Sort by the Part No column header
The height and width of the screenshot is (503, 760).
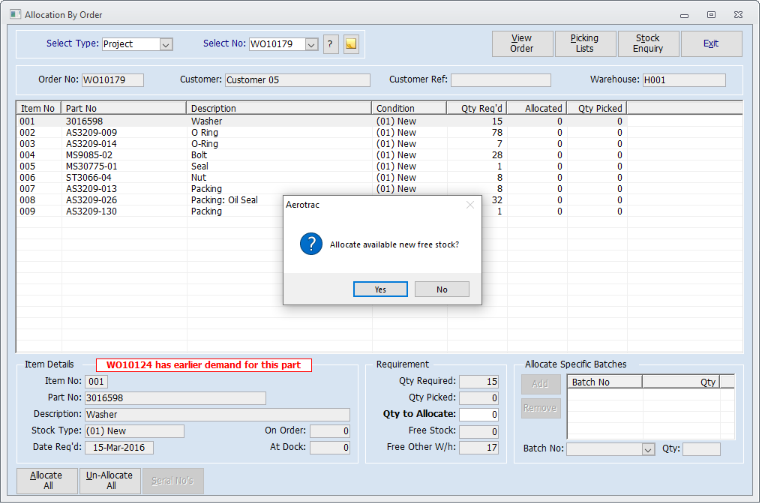click(123, 108)
